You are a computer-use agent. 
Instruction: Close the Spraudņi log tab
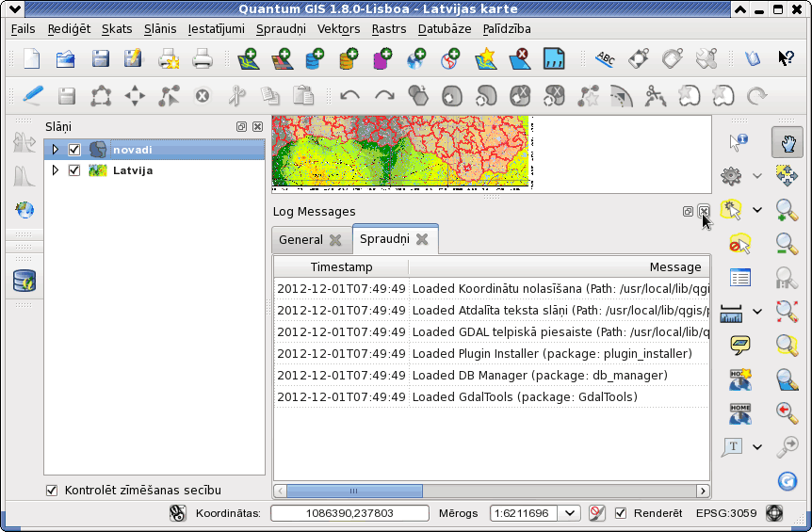tap(422, 239)
